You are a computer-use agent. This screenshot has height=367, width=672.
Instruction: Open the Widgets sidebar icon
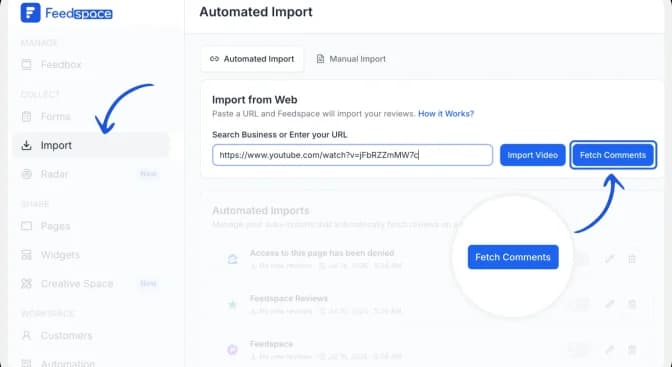tap(27, 255)
